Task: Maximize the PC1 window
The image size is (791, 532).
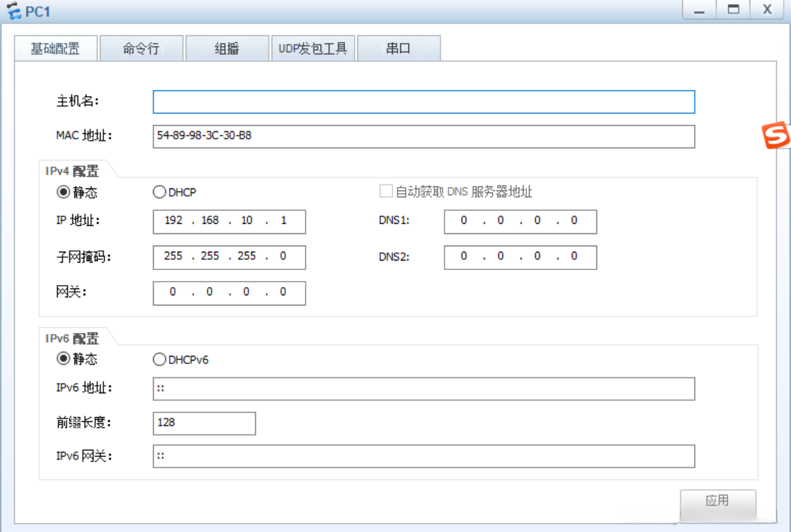Action: point(734,10)
